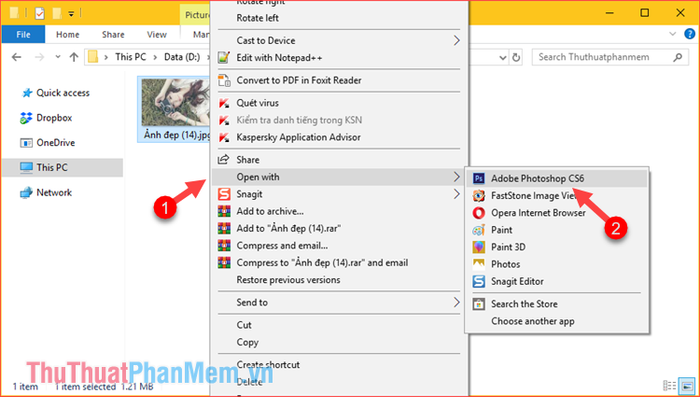Select Convert to PDF in Foxit Reader
This screenshot has width=700, height=397.
(x=339, y=80)
